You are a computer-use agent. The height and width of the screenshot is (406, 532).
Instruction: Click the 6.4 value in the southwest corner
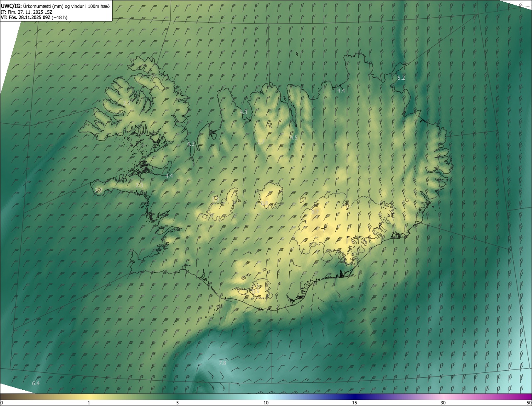tap(36, 383)
